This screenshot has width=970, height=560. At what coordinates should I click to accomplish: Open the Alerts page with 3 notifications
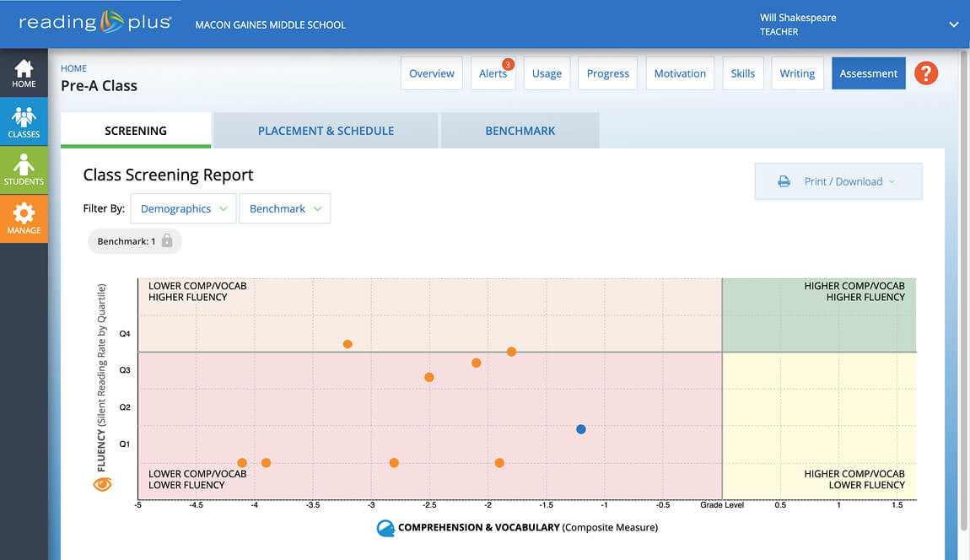pyautogui.click(x=493, y=73)
